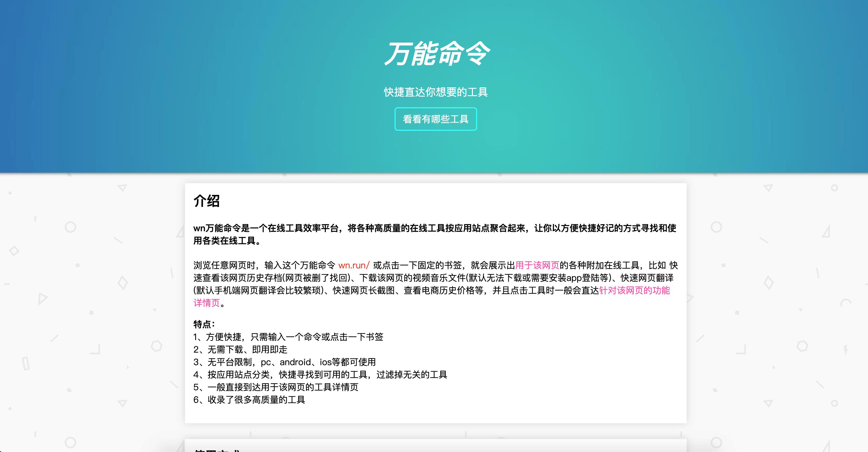This screenshot has height=452, width=868.
Task: Click the 看看有哪些工具 button
Action: pos(435,119)
